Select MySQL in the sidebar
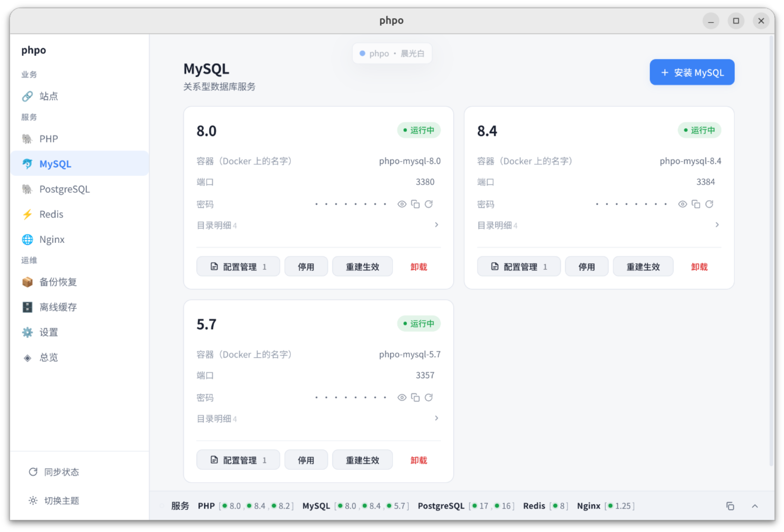This screenshot has width=784, height=532. [80, 164]
